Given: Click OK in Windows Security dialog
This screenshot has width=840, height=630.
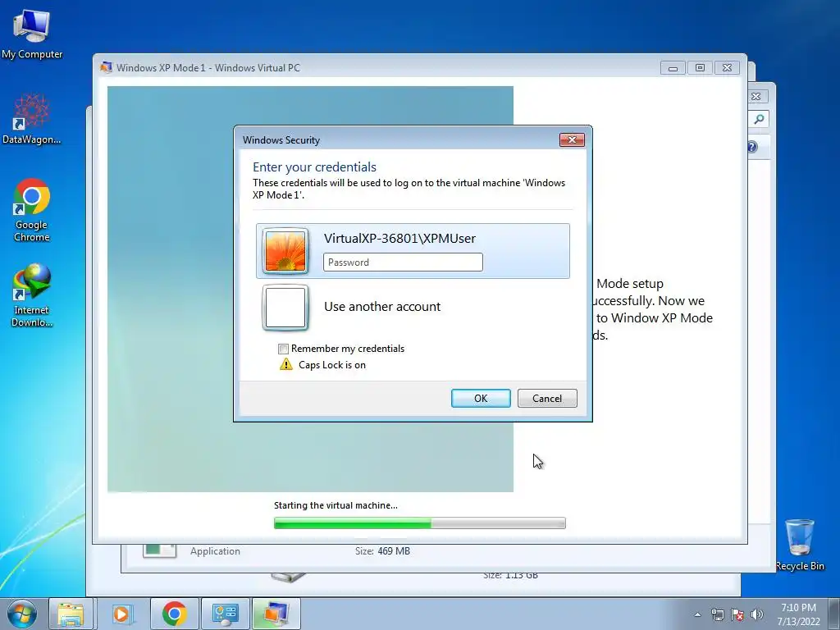Looking at the screenshot, I should point(481,398).
